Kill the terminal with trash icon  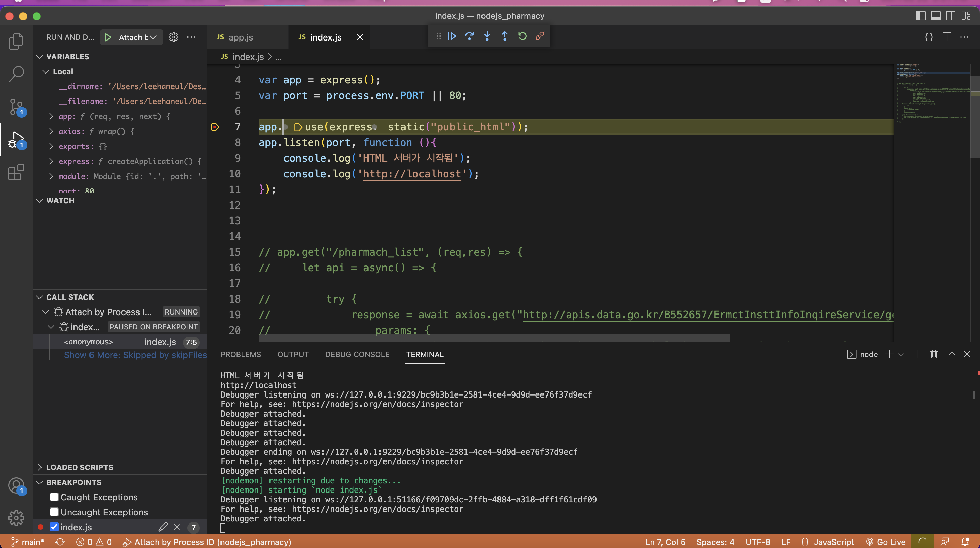(x=934, y=354)
